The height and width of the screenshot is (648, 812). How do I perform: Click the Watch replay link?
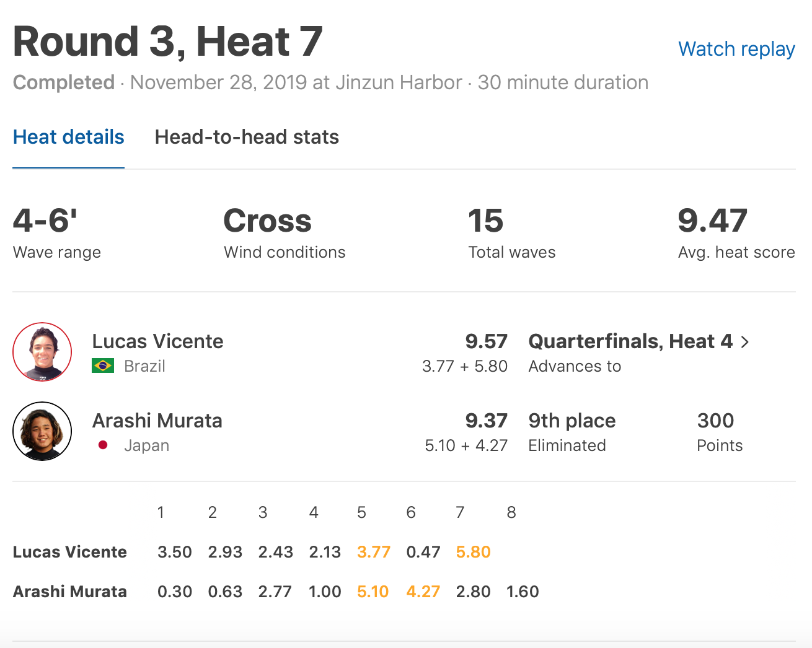tap(736, 49)
